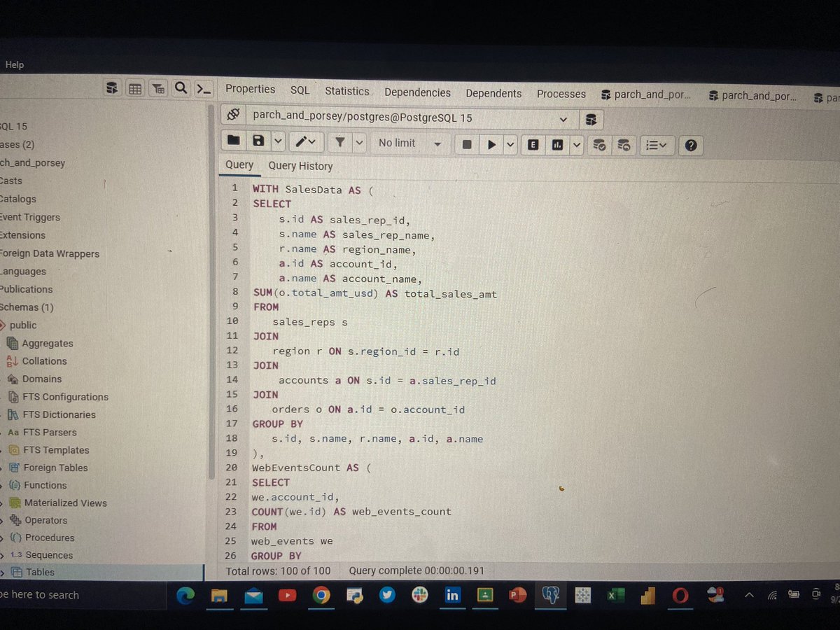Toggle connection status icon

pyautogui.click(x=234, y=113)
